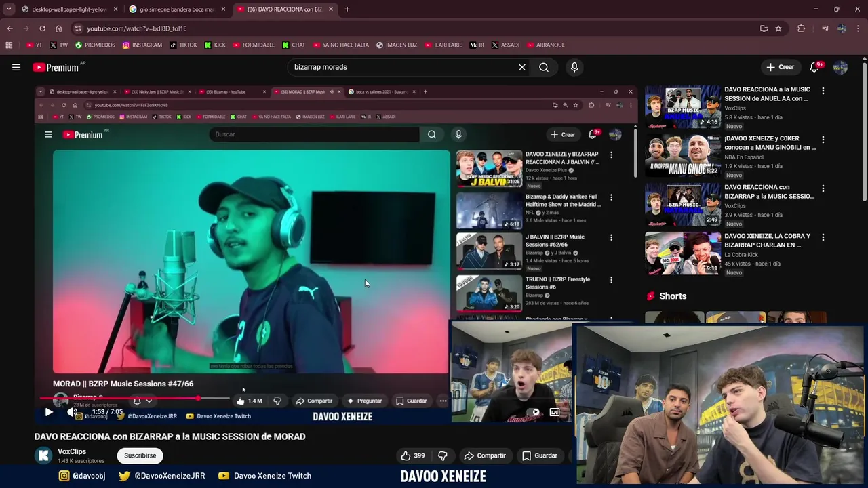868x488 pixels.
Task: Start voice search with microphone icon
Action: pyautogui.click(x=574, y=67)
